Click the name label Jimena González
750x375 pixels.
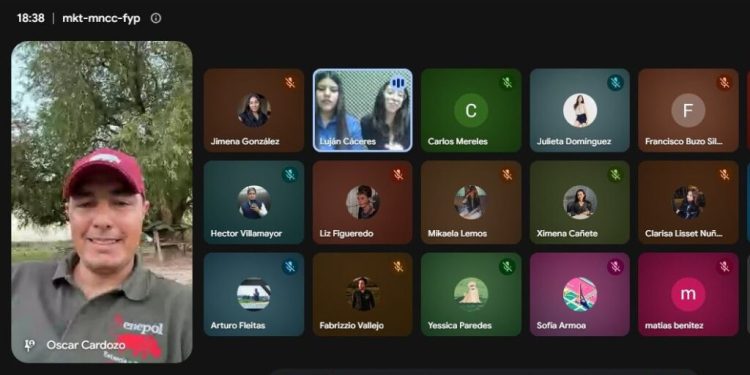(245, 142)
